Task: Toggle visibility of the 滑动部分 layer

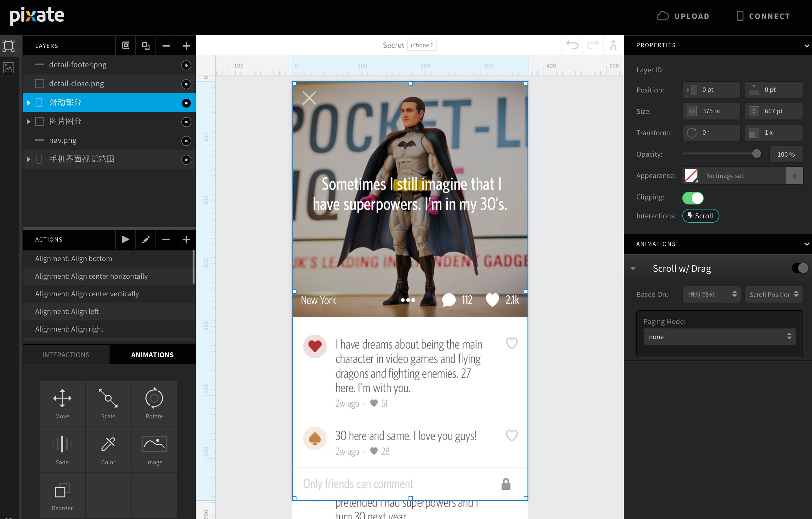Action: 186,103
